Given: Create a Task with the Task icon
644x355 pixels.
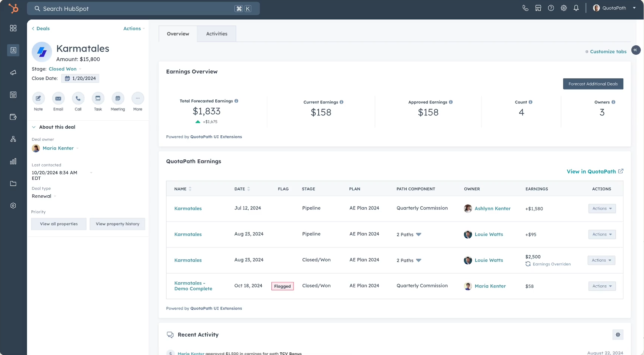Looking at the screenshot, I should point(98,98).
